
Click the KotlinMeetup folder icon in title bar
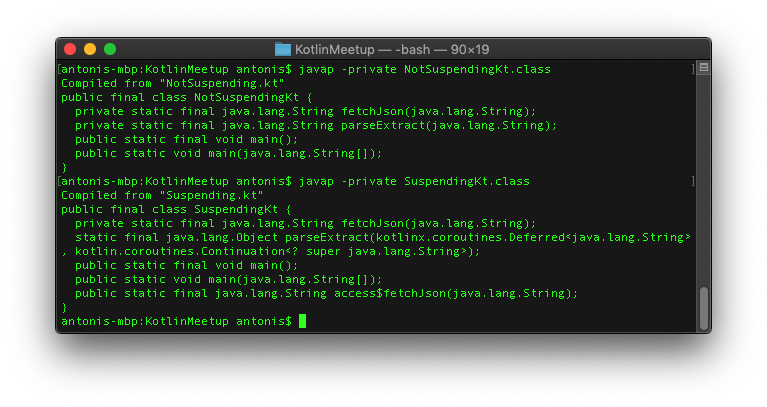pos(283,49)
